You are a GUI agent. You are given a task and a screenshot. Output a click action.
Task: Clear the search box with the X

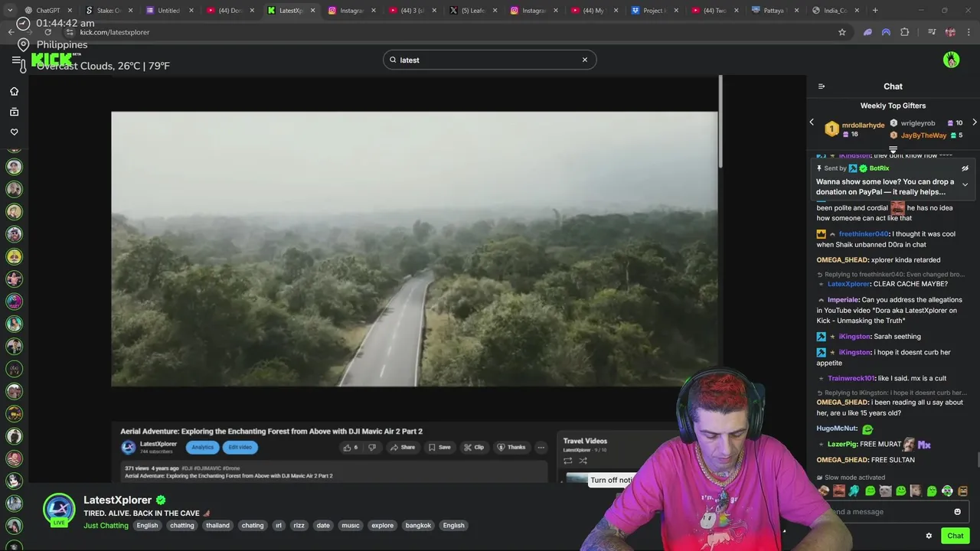coord(585,60)
